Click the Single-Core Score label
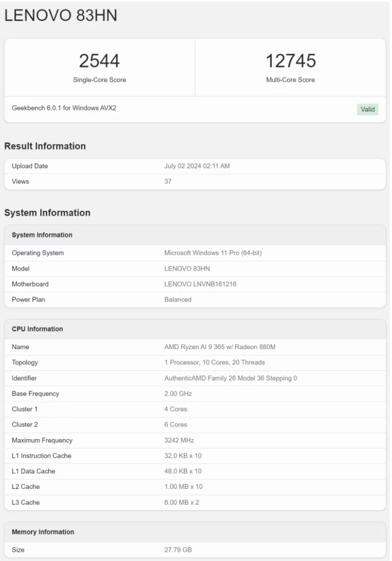Image resolution: width=392 pixels, height=561 pixels. pyautogui.click(x=99, y=80)
